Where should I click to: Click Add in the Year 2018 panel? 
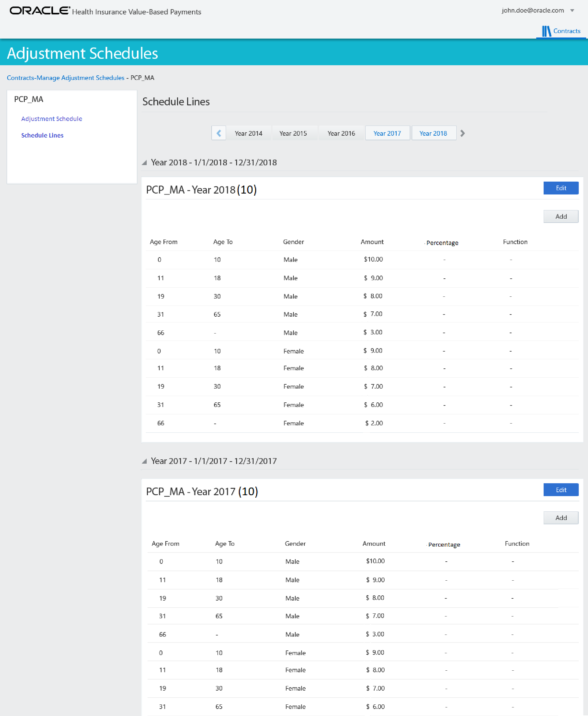[560, 217]
